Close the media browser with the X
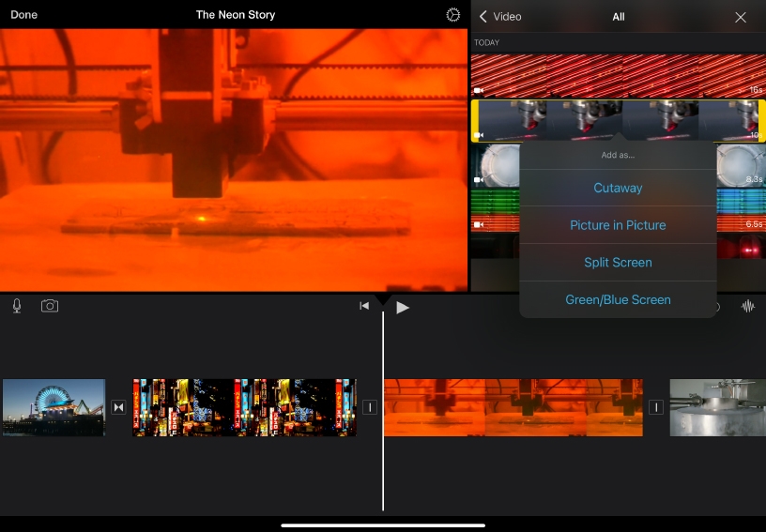The width and height of the screenshot is (766, 532). point(741,17)
